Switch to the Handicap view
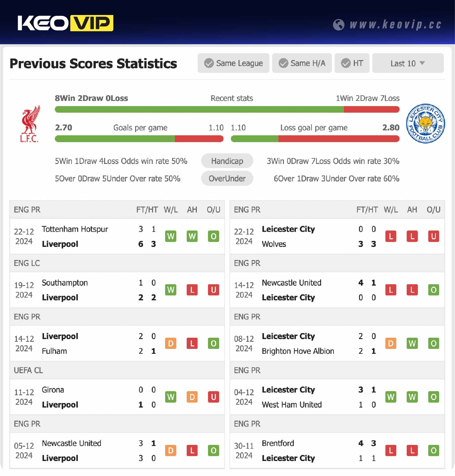 (227, 161)
